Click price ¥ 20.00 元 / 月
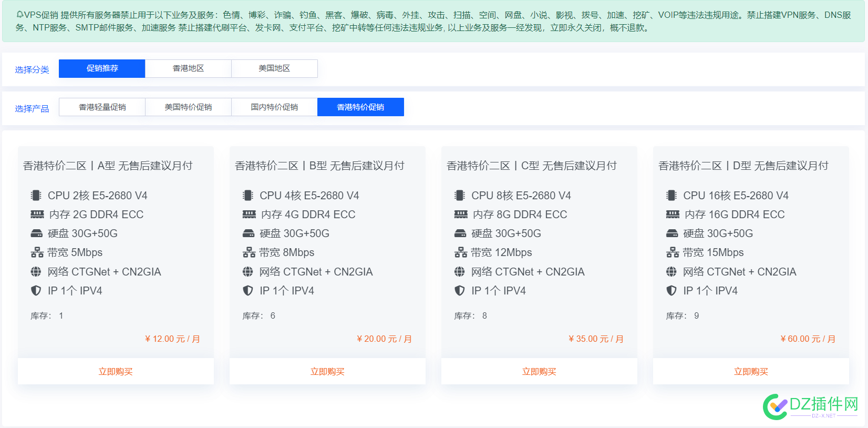This screenshot has width=868, height=428. 384,339
